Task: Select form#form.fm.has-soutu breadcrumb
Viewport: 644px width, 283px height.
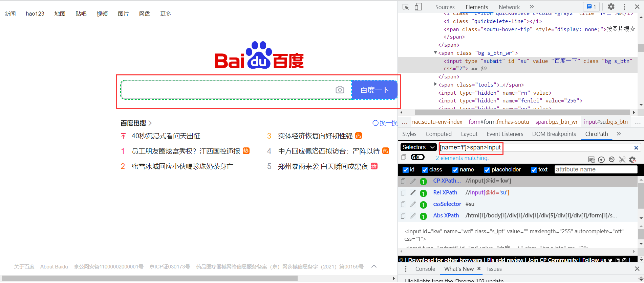Action: (499, 122)
